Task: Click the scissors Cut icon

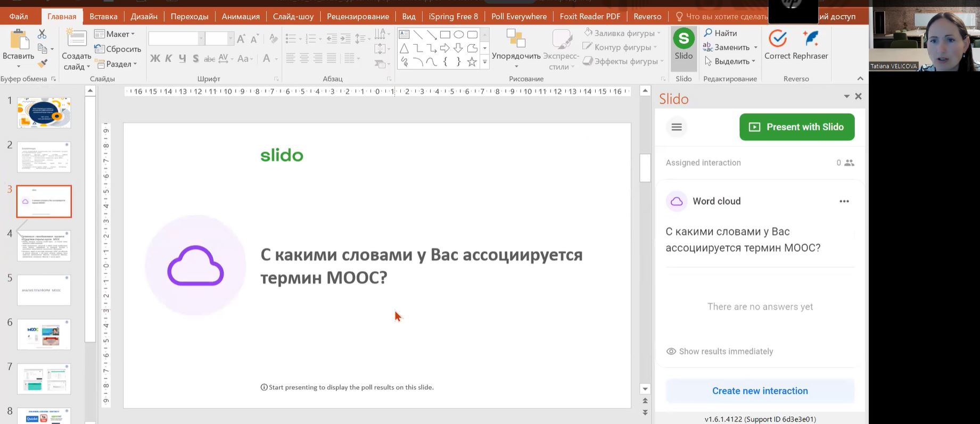Action: (42, 34)
